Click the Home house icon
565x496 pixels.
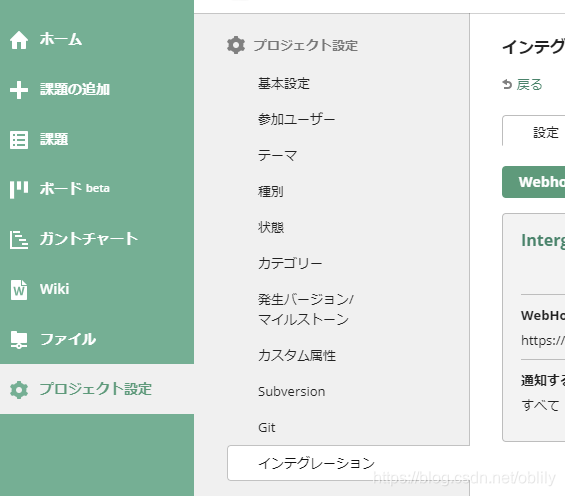click(19, 40)
